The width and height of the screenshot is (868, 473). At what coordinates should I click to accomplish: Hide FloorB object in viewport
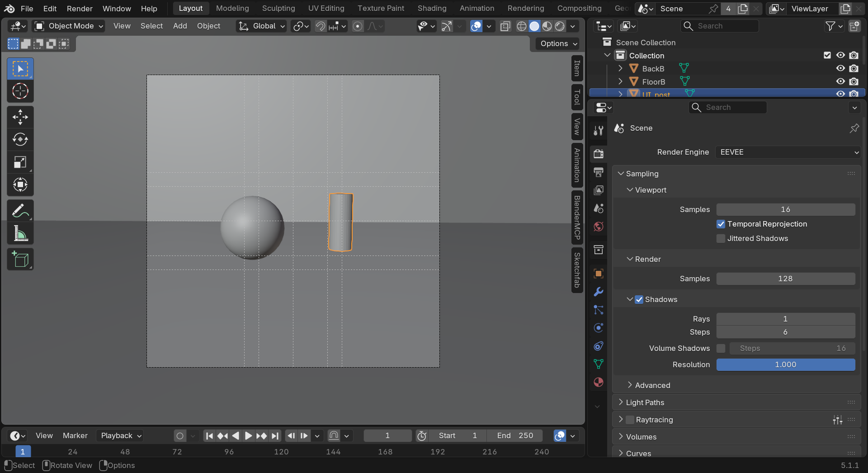pos(840,81)
